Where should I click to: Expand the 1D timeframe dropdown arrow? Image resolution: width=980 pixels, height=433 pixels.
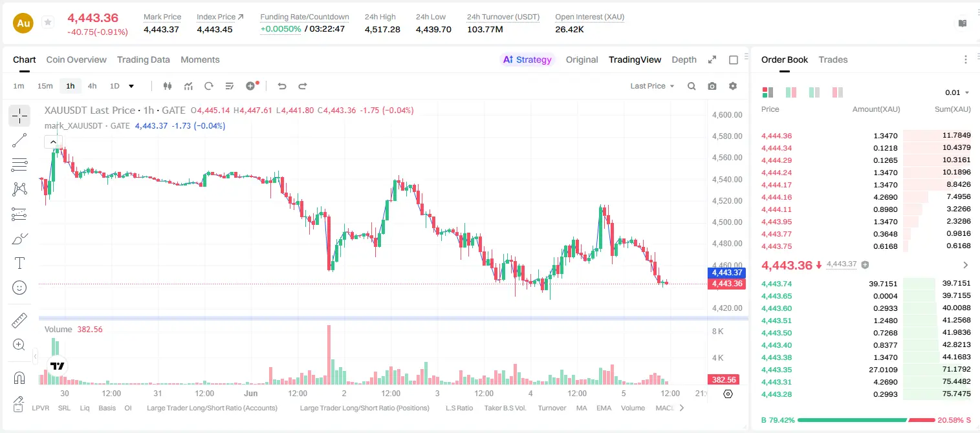coord(131,86)
